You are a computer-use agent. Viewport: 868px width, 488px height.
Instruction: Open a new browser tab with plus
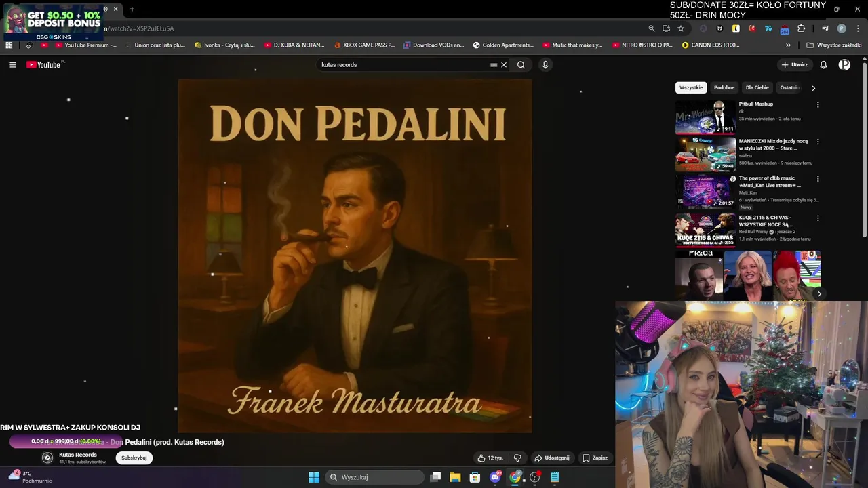click(132, 9)
